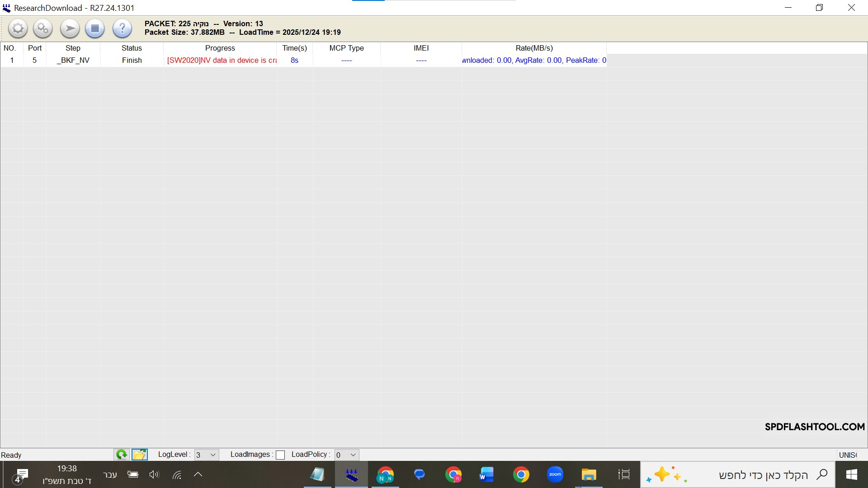This screenshot has height=488, width=868.
Task: Open the Help question mark icon
Action: tap(122, 29)
